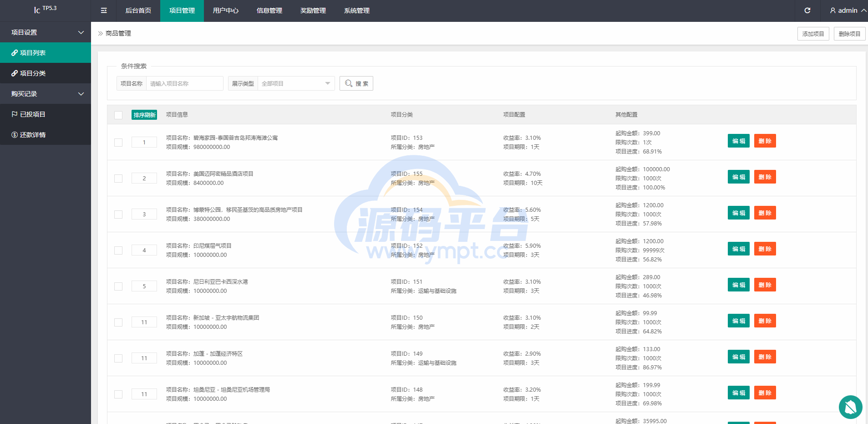
Task: Open 还款详情 in sidebar
Action: tap(46, 135)
